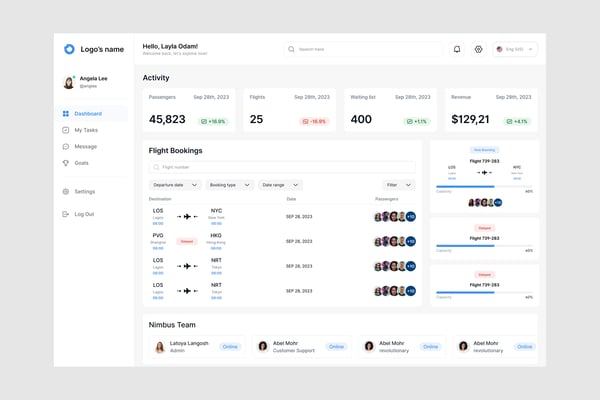This screenshot has width=600, height=400.
Task: Click the Destination column header
Action: point(160,199)
